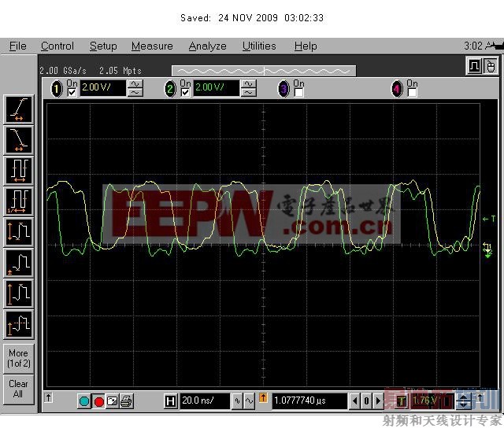
Task: Shift delay right with the right arrow
Action: tap(378, 401)
